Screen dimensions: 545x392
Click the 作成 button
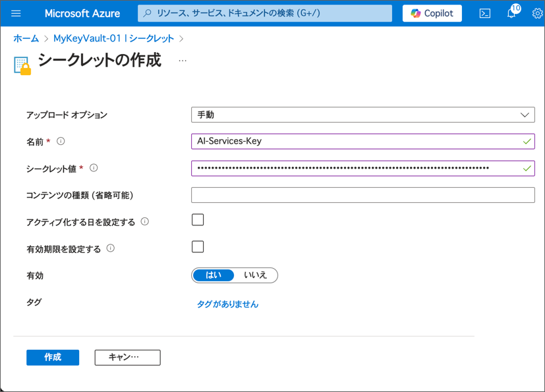click(53, 357)
